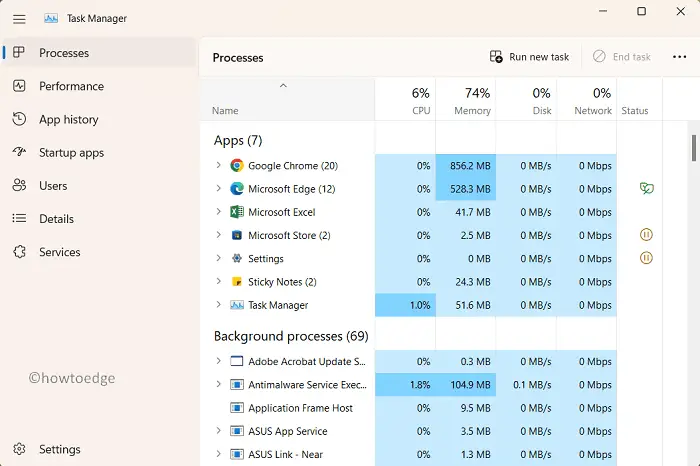Expand the Settings app process group
Viewport: 700px width, 466px height.
tap(218, 258)
